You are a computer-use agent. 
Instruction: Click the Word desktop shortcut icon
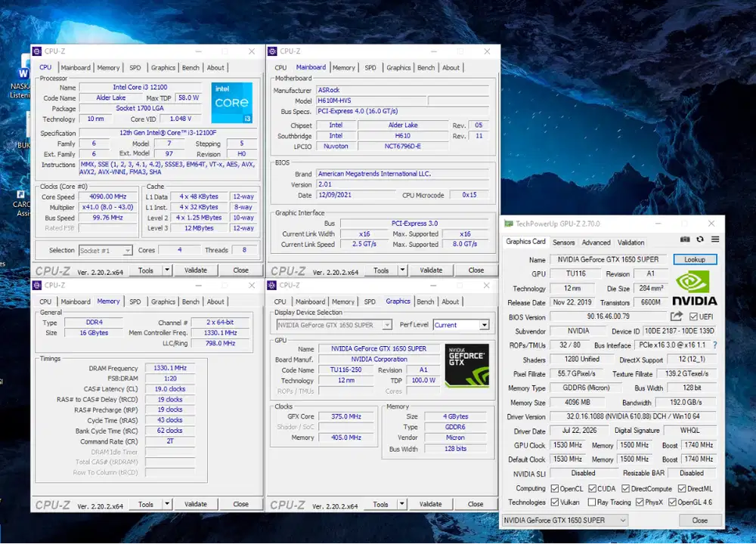point(23,73)
